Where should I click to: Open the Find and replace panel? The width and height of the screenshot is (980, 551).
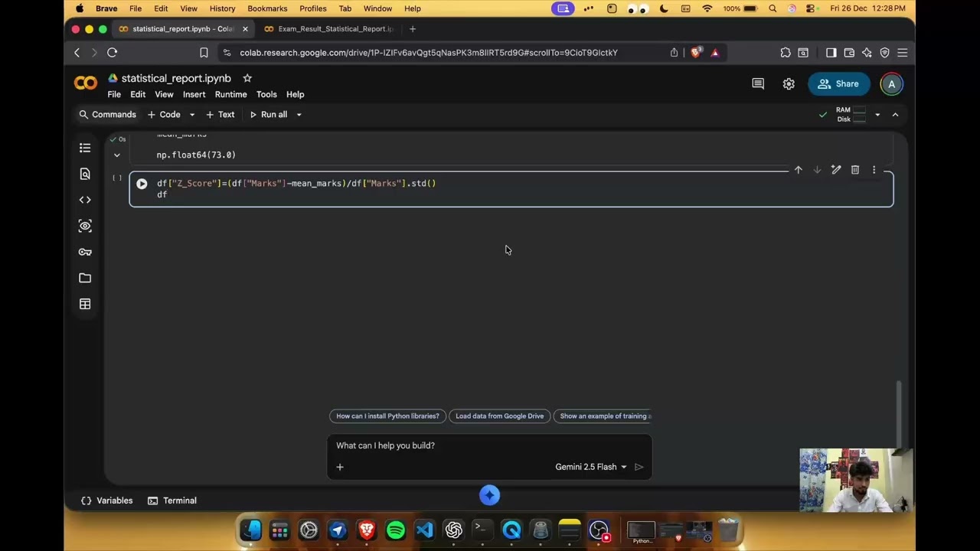click(85, 174)
